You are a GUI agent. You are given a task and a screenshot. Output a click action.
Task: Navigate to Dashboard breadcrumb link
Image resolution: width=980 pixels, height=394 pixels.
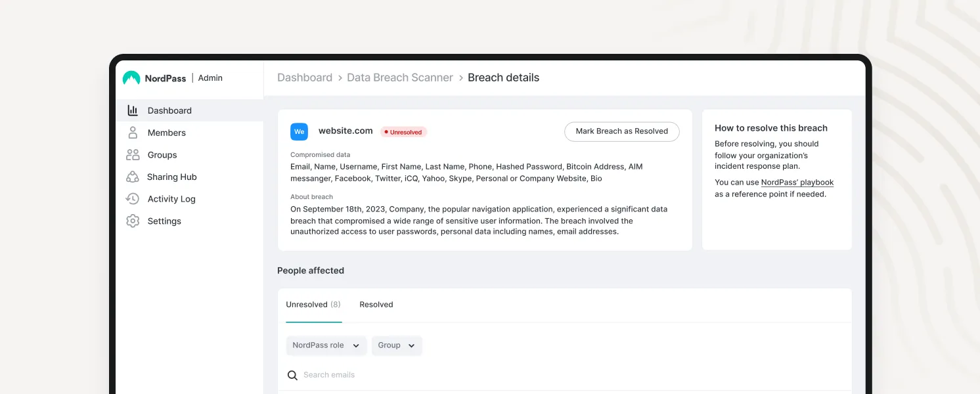coord(305,77)
